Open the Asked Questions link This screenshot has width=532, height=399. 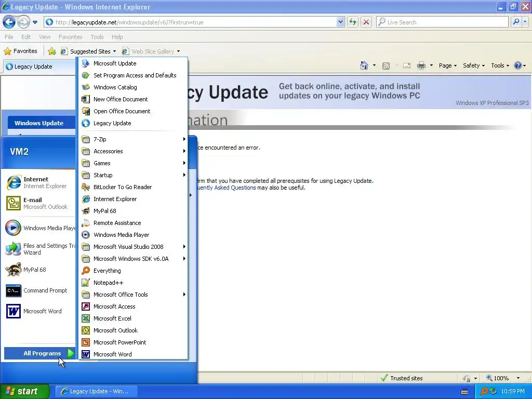coord(226,188)
